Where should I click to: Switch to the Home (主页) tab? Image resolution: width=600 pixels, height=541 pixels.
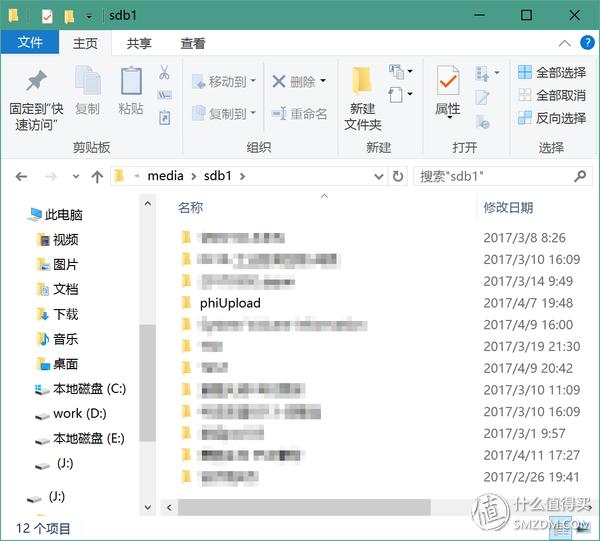pos(85,43)
